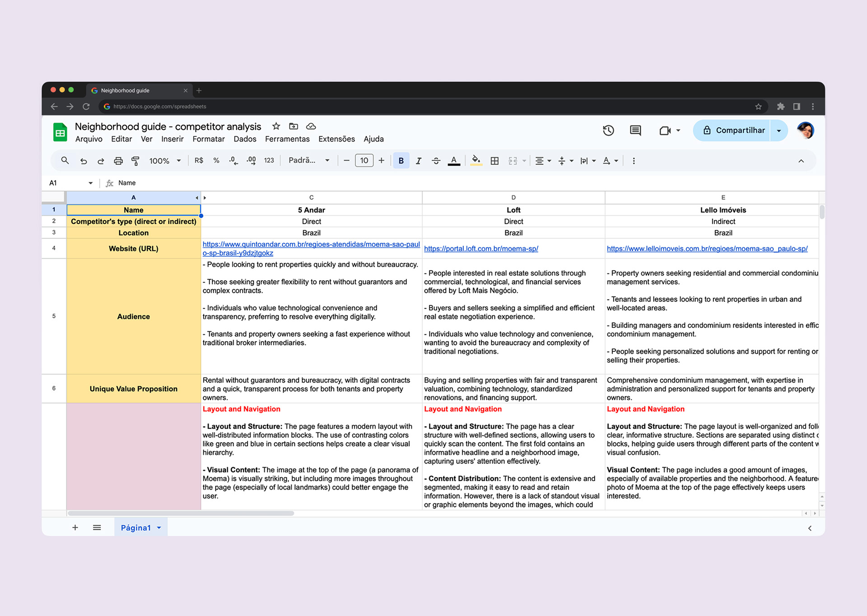
Task: Open the lelloimoveis.com.br link
Action: pos(707,249)
